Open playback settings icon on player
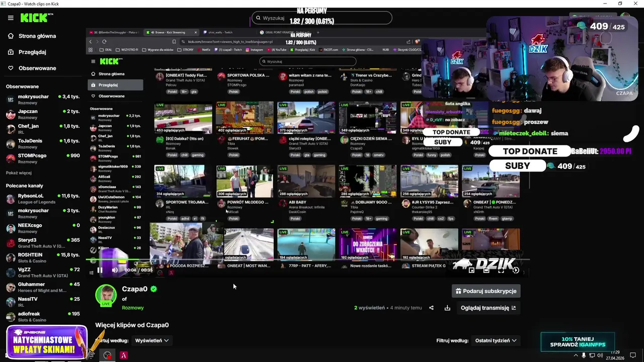Image resolution: width=644 pixels, height=362 pixels. tap(516, 270)
